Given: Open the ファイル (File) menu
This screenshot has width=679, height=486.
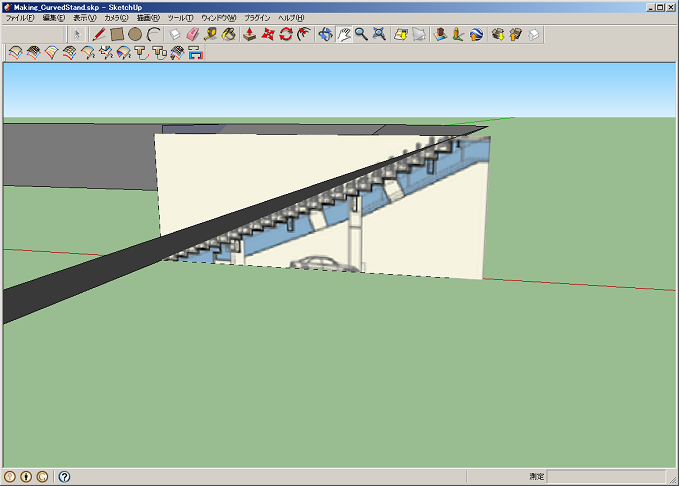Looking at the screenshot, I should (x=20, y=18).
